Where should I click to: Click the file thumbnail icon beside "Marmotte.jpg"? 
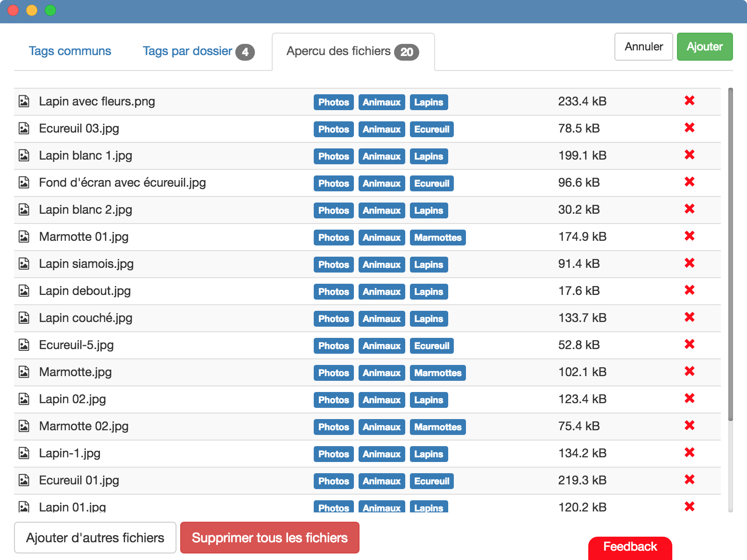24,372
